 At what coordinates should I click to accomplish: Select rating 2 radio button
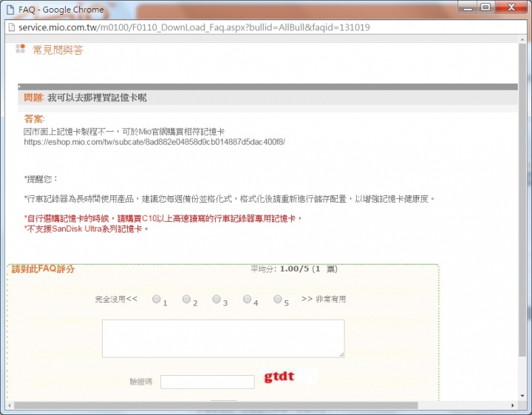point(186,299)
